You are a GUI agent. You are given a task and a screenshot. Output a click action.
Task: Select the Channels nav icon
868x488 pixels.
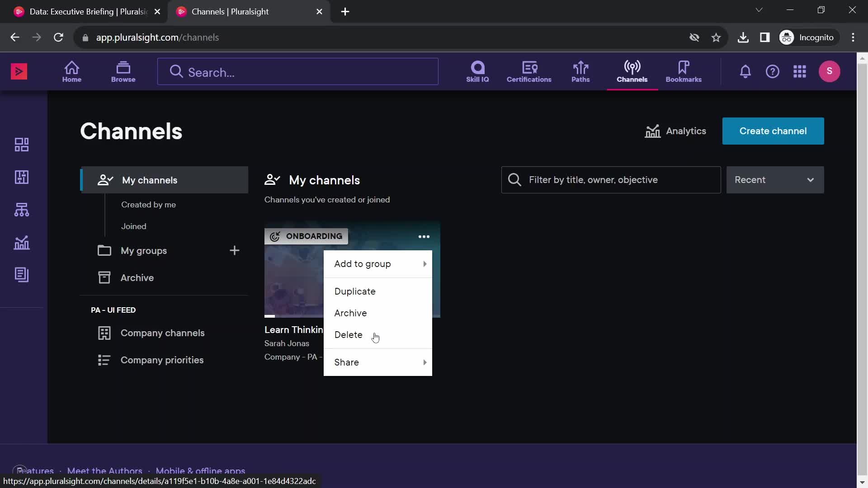click(x=632, y=71)
